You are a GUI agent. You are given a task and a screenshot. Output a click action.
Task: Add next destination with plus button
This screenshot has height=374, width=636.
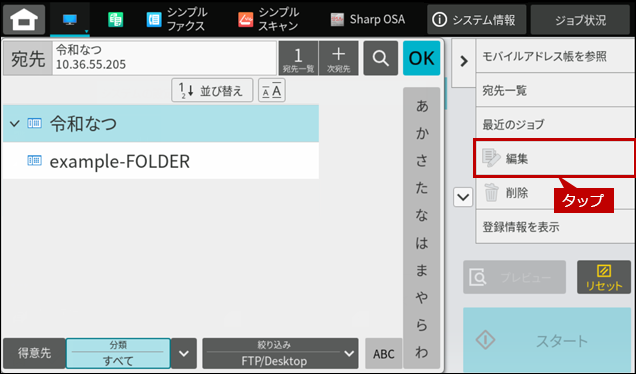(339, 58)
